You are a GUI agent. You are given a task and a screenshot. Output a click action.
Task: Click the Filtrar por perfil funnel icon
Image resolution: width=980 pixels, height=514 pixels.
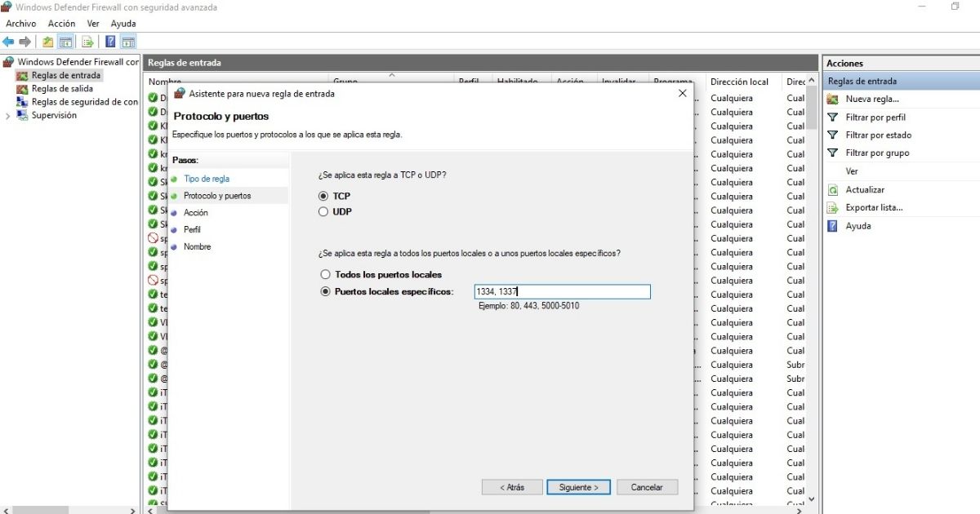[x=833, y=117]
